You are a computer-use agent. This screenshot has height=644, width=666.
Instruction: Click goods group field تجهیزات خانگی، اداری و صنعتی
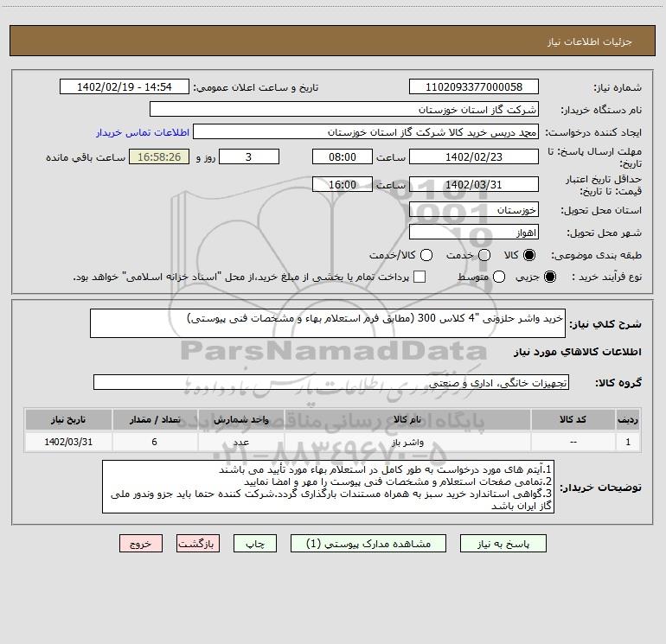point(331,382)
